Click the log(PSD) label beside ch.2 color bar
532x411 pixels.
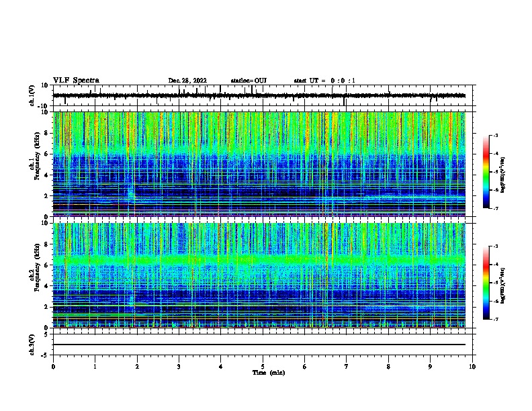coord(503,285)
